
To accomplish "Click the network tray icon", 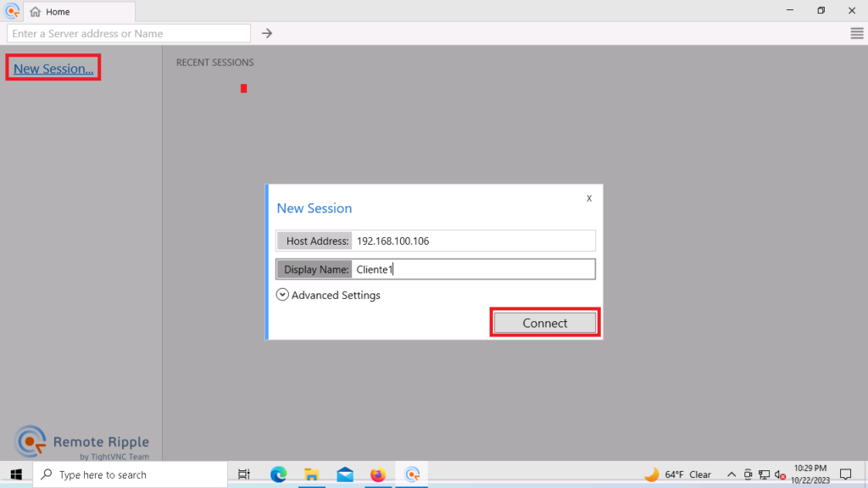I will pyautogui.click(x=765, y=474).
